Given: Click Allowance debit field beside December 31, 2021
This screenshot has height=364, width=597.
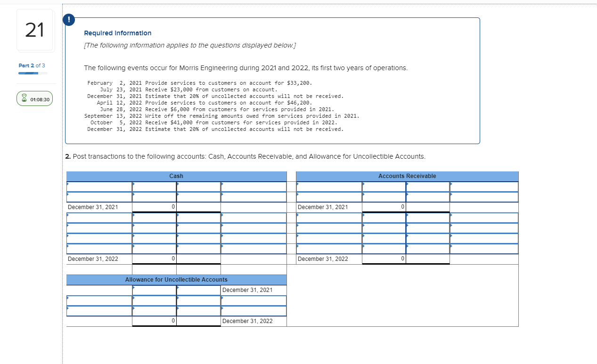Looking at the screenshot, I should tap(154, 290).
